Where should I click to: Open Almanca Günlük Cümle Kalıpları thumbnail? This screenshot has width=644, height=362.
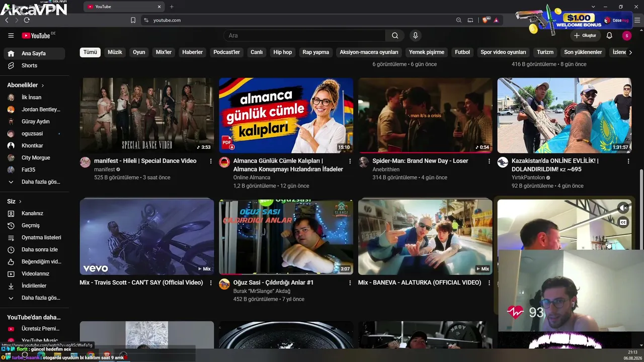pyautogui.click(x=286, y=115)
